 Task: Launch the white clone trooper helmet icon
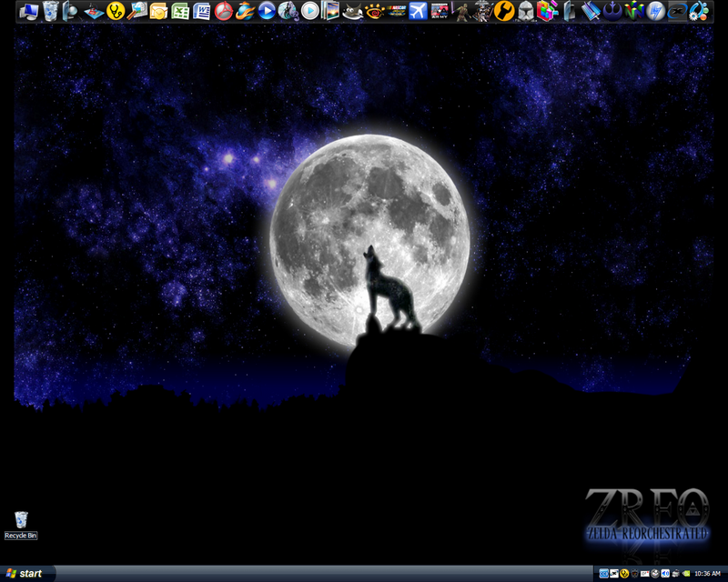pos(526,11)
